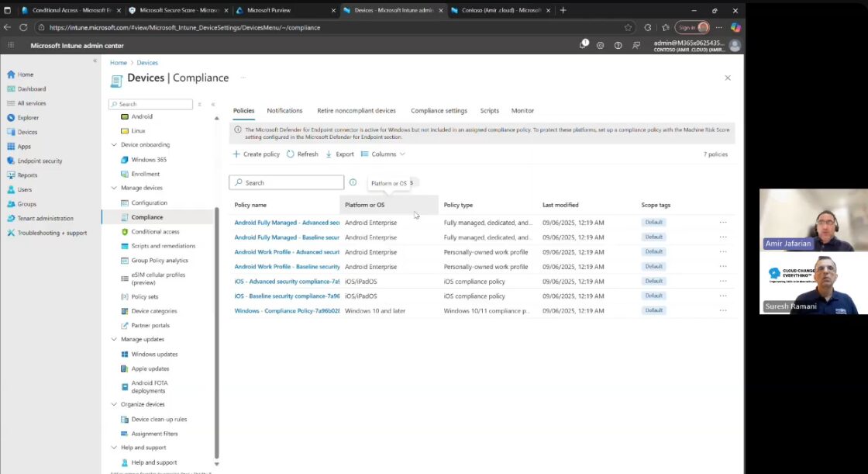Open the notifications bell in the header
Image resolution: width=868 pixels, height=474 pixels.
583,45
